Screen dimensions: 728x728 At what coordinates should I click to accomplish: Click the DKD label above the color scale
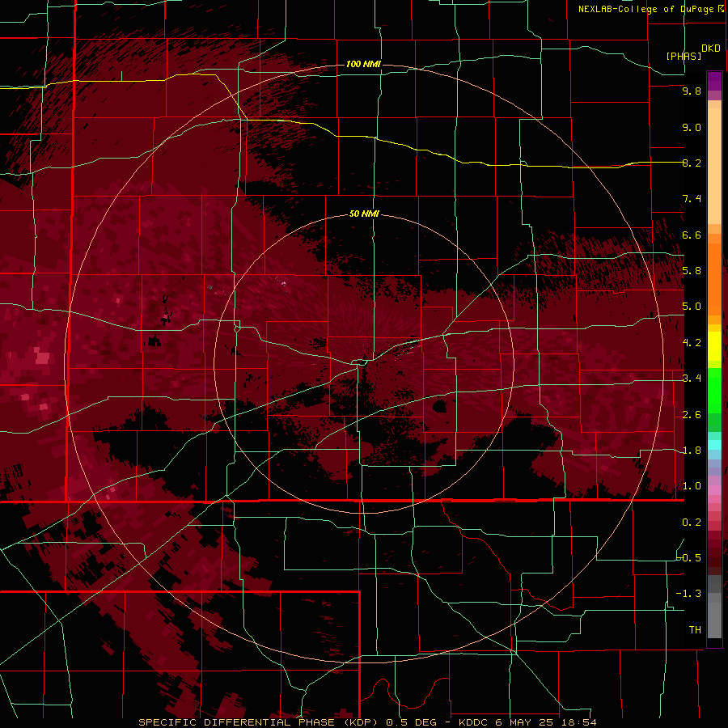tap(710, 49)
